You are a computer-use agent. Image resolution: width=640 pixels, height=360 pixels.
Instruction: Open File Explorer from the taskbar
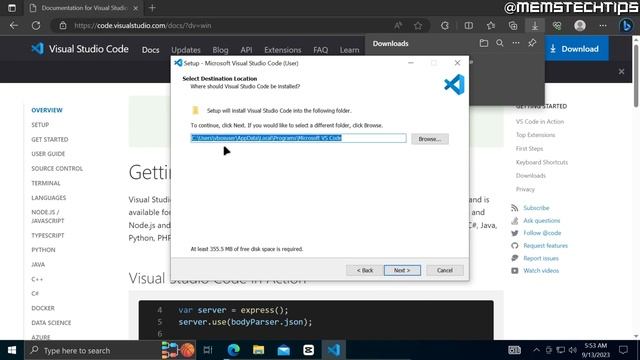(258, 350)
